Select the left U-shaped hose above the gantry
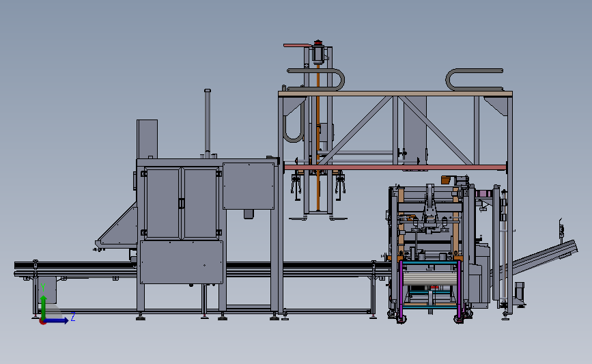 316,80
